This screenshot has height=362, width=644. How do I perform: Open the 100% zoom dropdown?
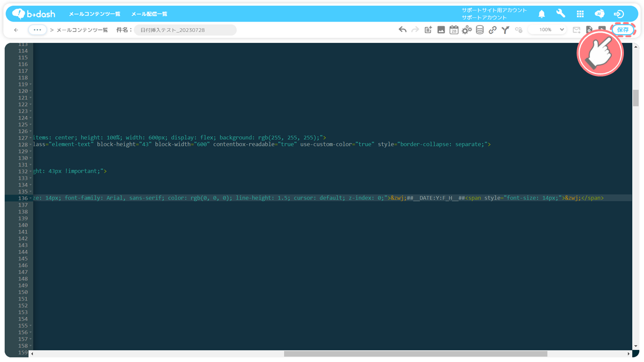pos(547,30)
